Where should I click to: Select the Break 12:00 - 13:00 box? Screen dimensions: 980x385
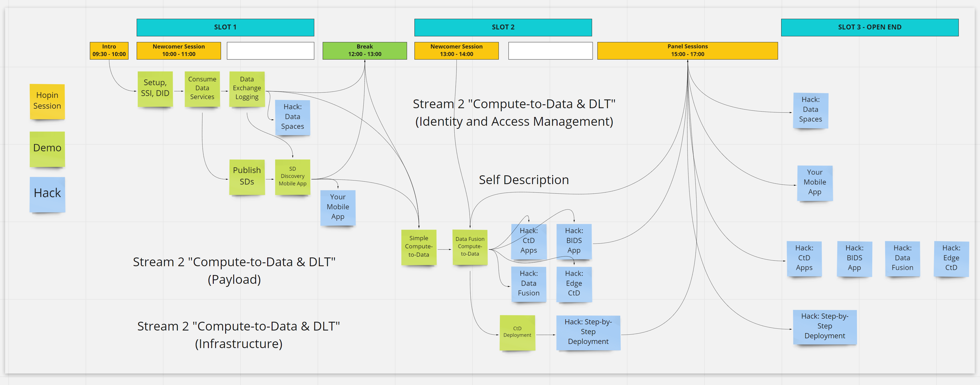click(x=364, y=51)
